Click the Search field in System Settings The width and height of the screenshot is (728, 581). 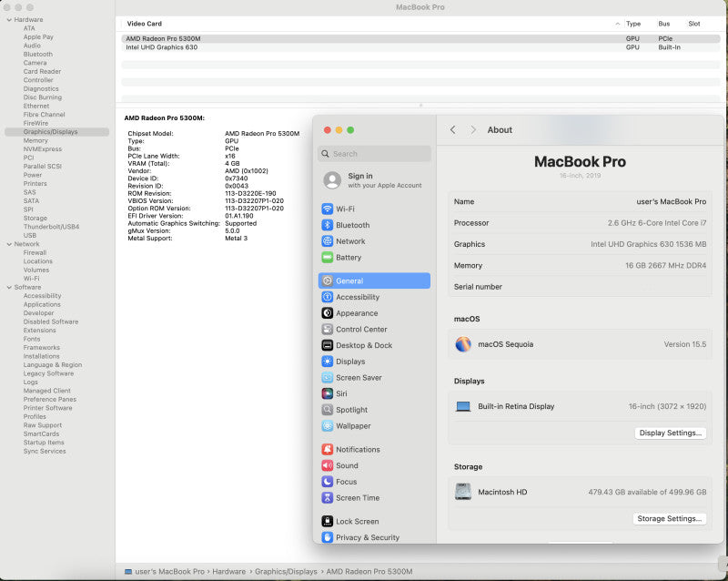[x=374, y=153]
